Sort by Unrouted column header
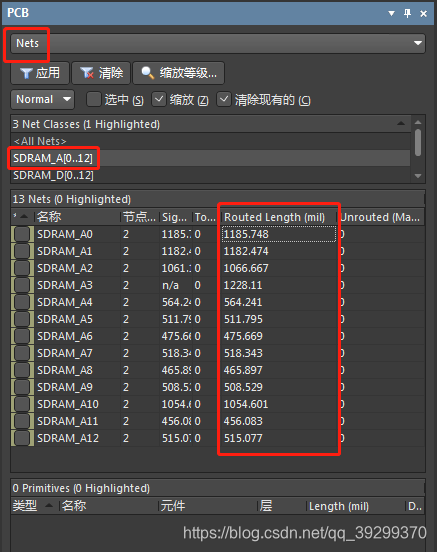Viewport: 437px width, 552px height. (380, 217)
